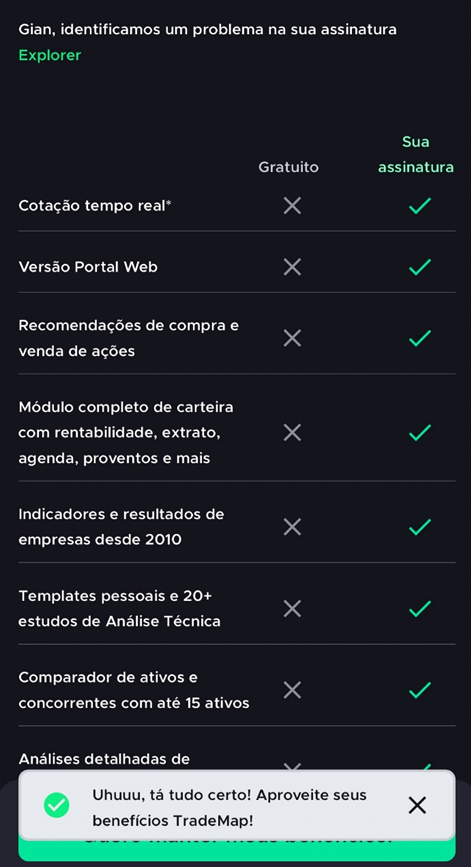Tap the Análises detalhadas feature text
Viewport: 471px width, 867px height.
click(104, 759)
